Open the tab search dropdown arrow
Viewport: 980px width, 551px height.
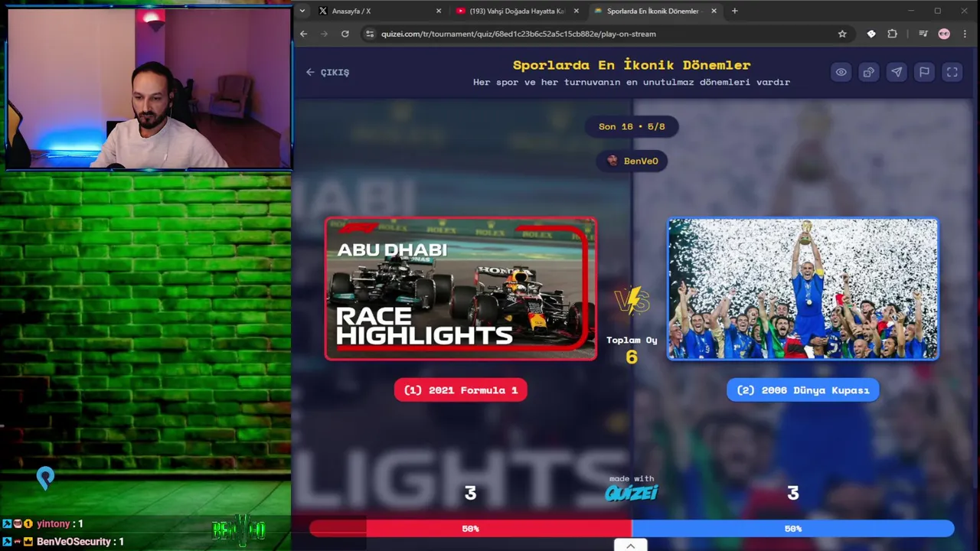(x=303, y=11)
